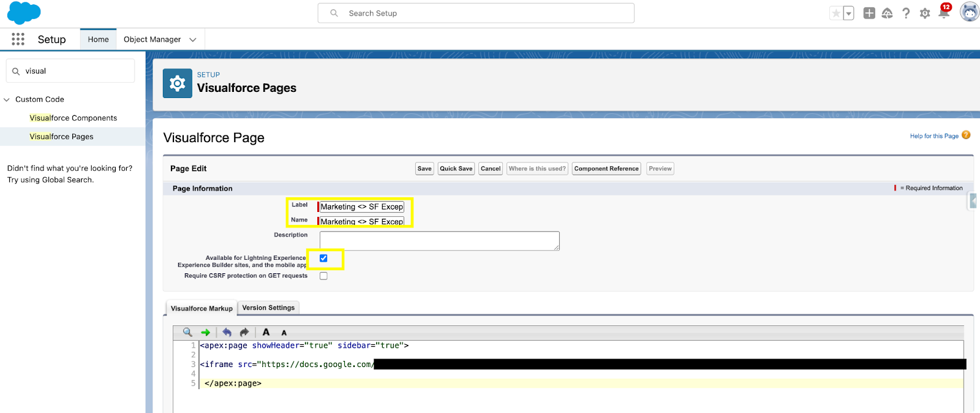Click the orange help icon beside Help link

tap(966, 135)
